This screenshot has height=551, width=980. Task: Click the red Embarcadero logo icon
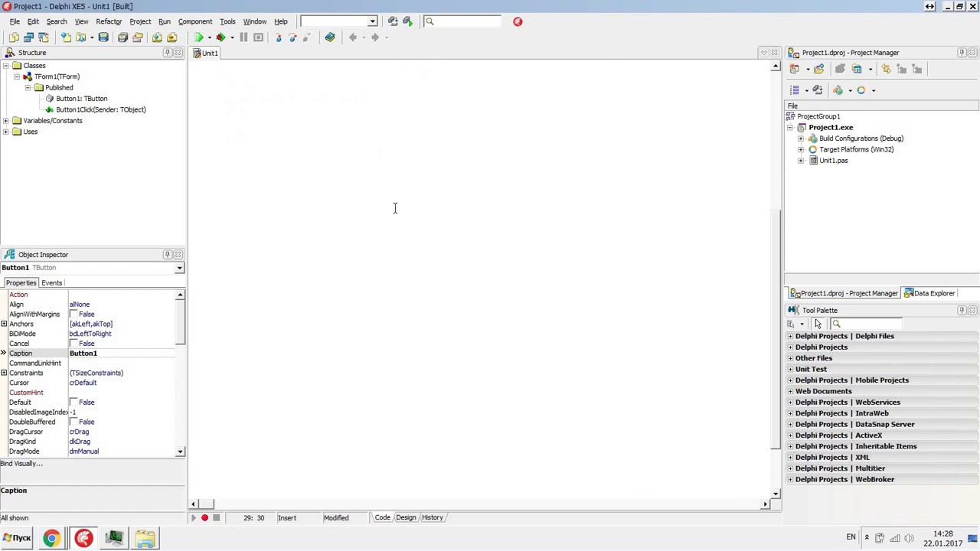tap(518, 21)
